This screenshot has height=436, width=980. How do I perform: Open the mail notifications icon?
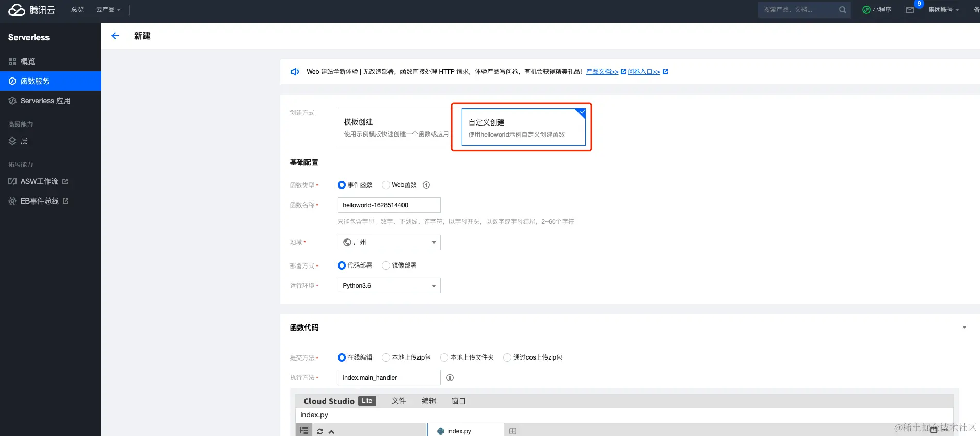(910, 10)
